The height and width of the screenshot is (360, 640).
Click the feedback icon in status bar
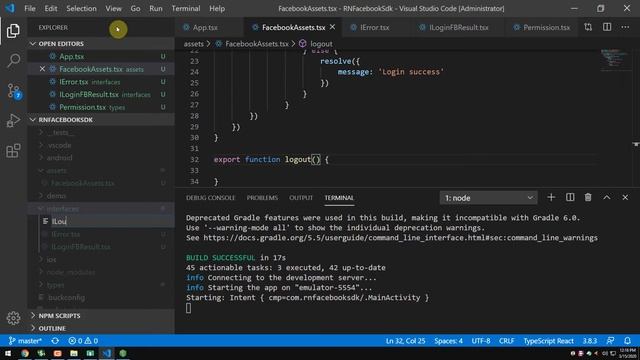(610, 341)
